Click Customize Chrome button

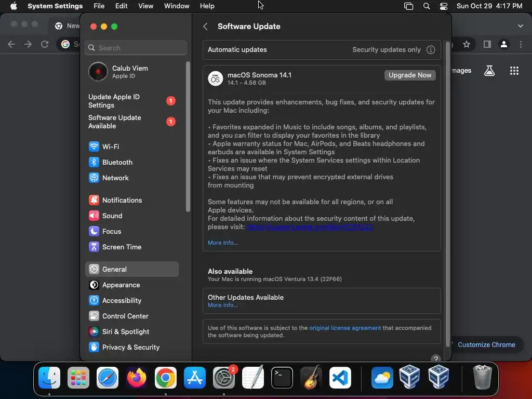pyautogui.click(x=486, y=345)
